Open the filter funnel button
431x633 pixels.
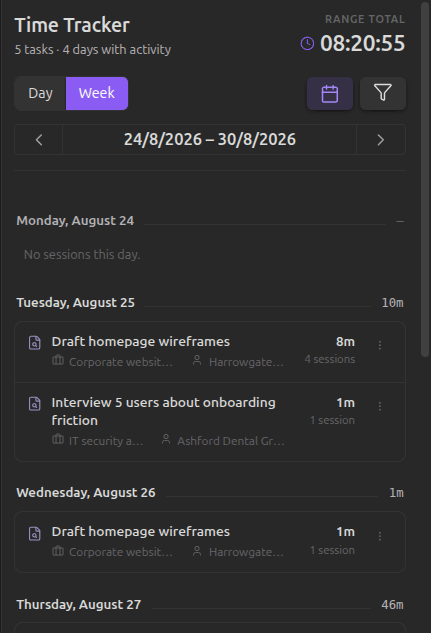(383, 94)
